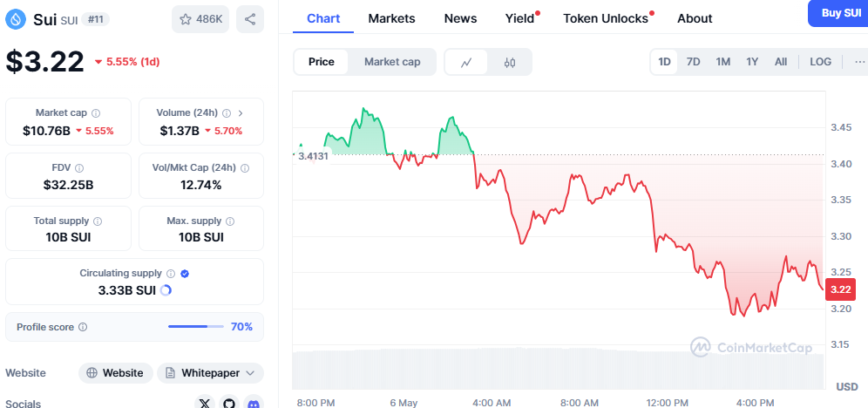Open the chart more options ellipsis
Image resolution: width=868 pixels, height=408 pixels.
click(x=859, y=62)
